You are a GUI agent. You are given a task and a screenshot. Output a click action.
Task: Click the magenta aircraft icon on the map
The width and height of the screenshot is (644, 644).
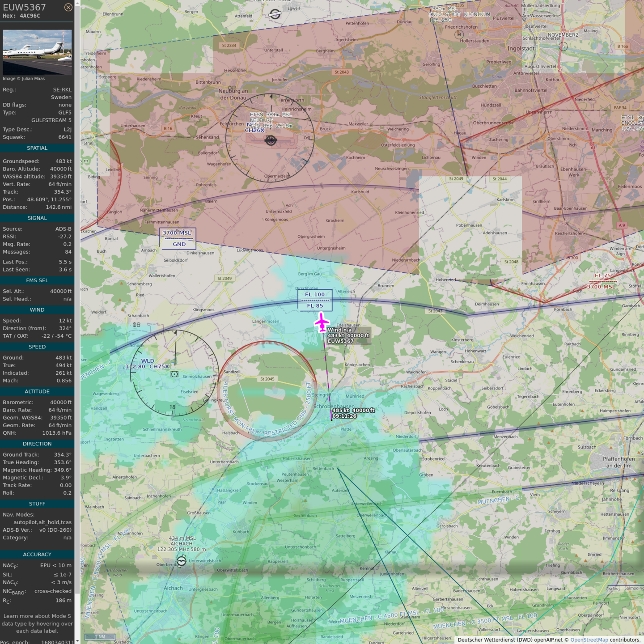322,322
